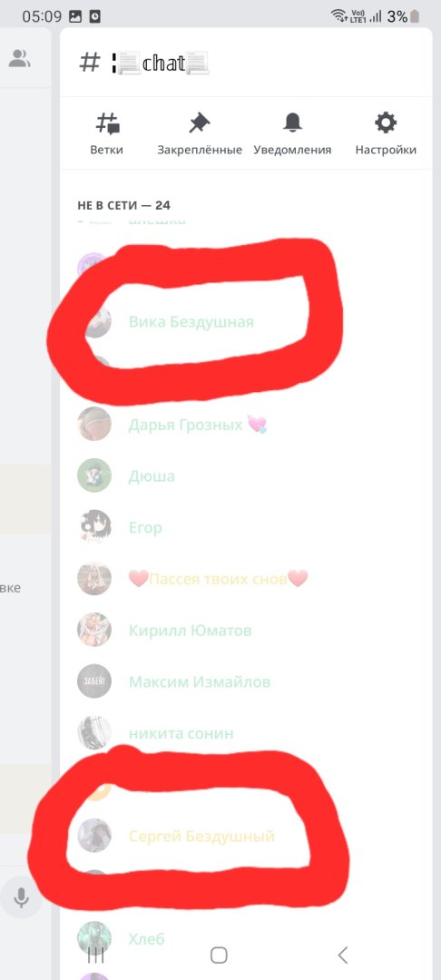Open member Дарья Грозных profile
The image size is (441, 980).
248,425
